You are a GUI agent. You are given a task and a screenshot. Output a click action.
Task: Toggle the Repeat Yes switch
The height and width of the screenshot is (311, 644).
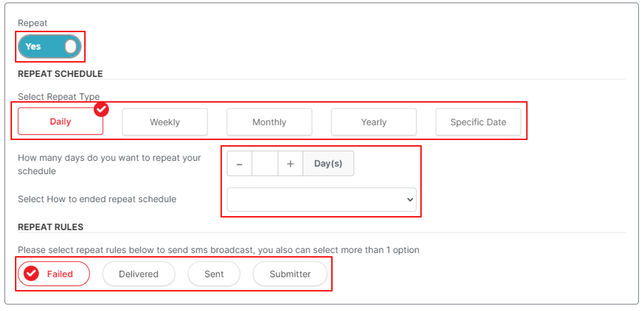tap(50, 46)
